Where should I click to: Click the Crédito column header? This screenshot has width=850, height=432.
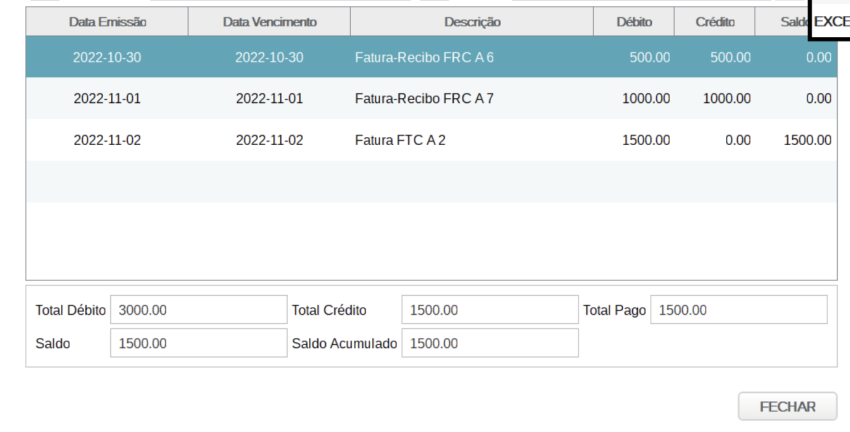(x=714, y=22)
